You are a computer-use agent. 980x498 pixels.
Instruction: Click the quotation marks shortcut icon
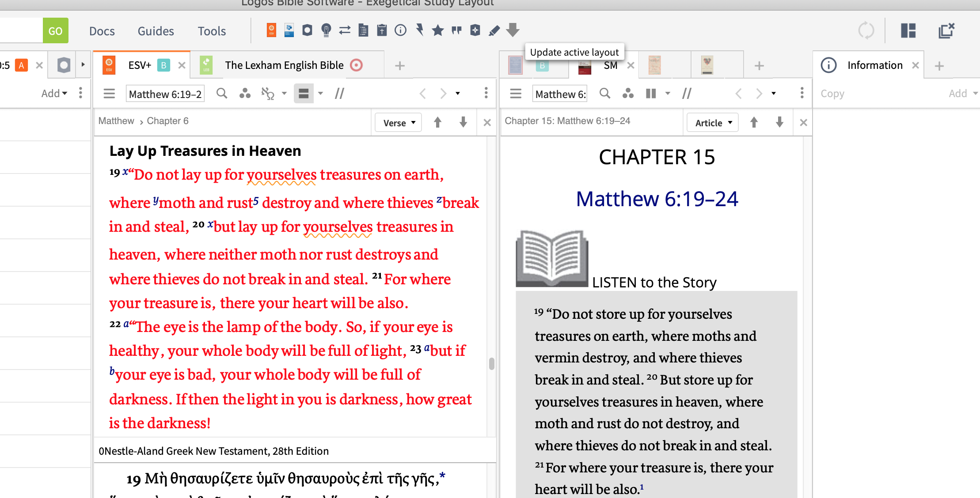(456, 30)
